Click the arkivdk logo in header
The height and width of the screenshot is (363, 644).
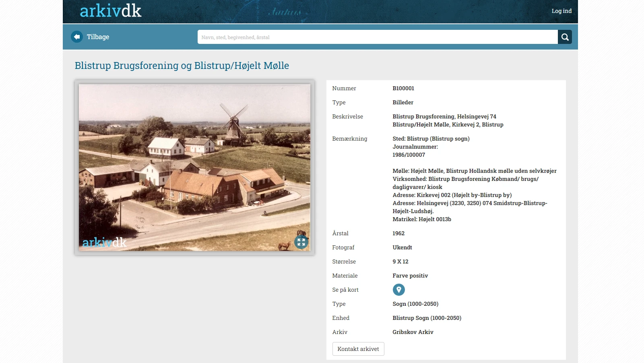coord(110,11)
